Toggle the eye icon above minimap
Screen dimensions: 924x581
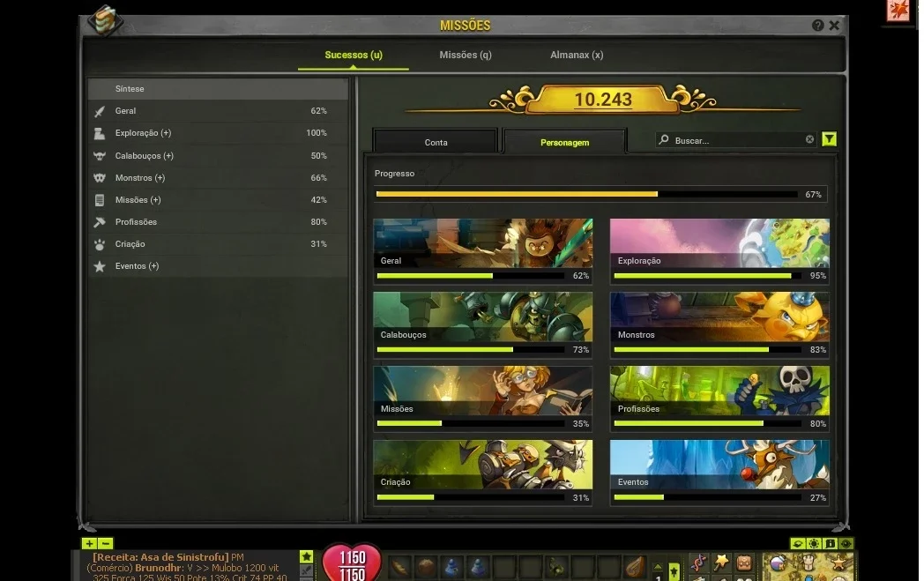[x=846, y=543]
